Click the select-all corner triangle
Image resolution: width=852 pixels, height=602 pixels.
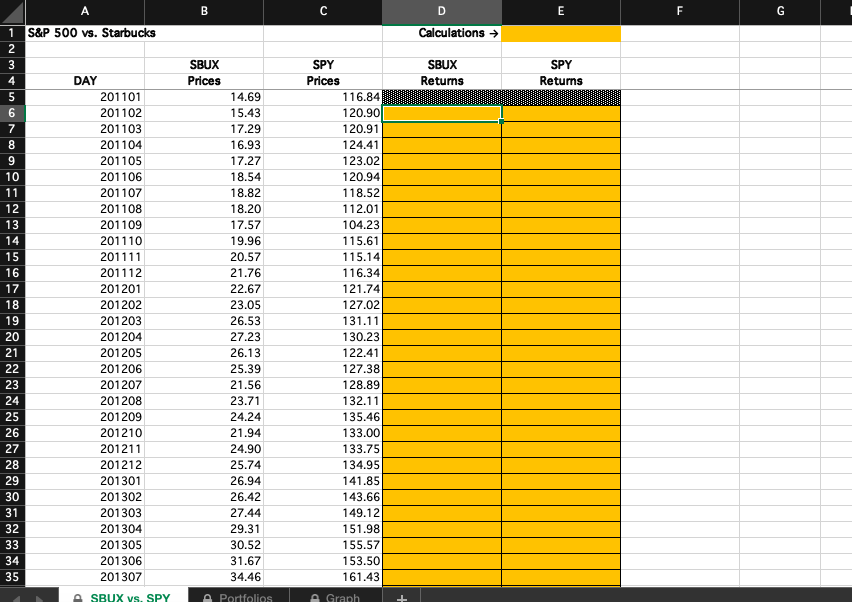coord(12,11)
